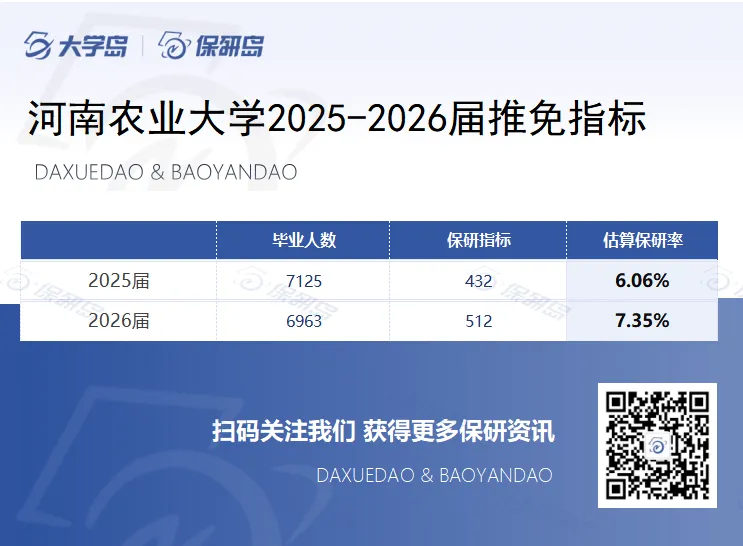
Task: Click the rate 6.06%
Action: (642, 281)
